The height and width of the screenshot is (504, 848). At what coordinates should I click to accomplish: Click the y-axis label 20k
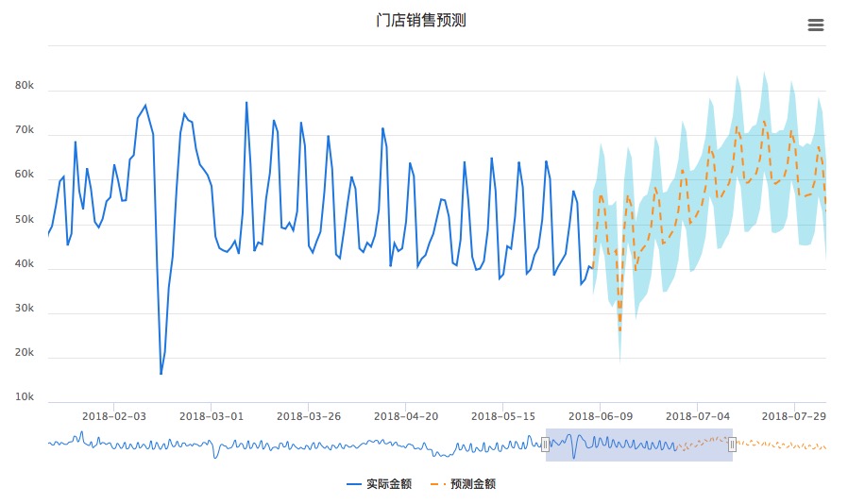[x=25, y=353]
